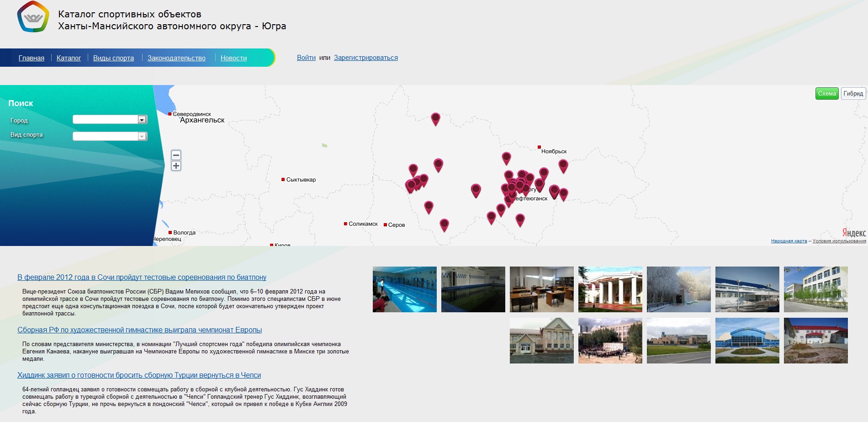This screenshot has height=422, width=868.
Task: Open the Sochi biathlon news headline
Action: 142,277
